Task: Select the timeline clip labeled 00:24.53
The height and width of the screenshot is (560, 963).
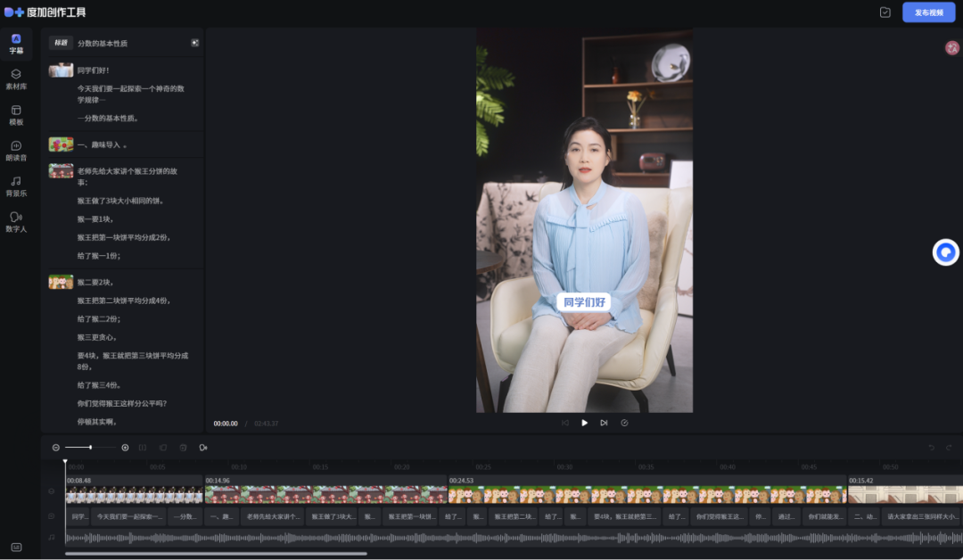Action: coord(647,490)
